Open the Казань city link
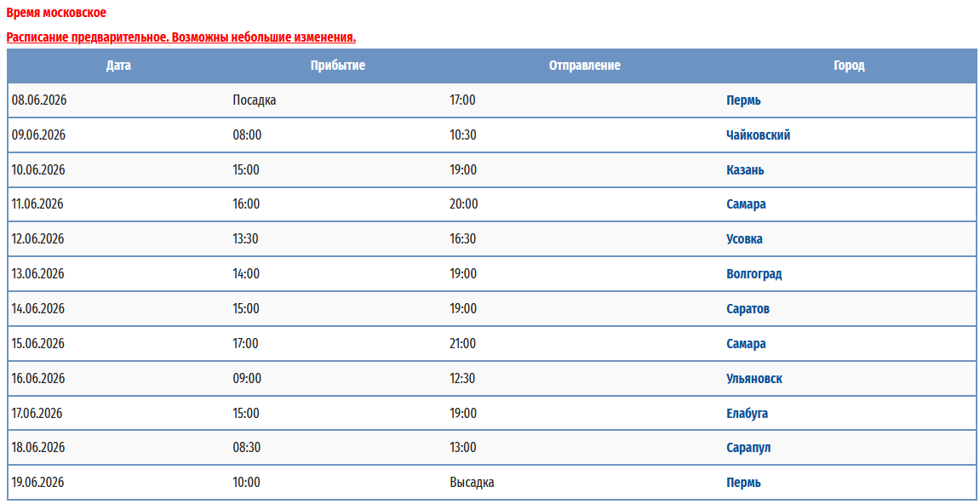Viewport: 980px width, 504px height. coord(745,170)
